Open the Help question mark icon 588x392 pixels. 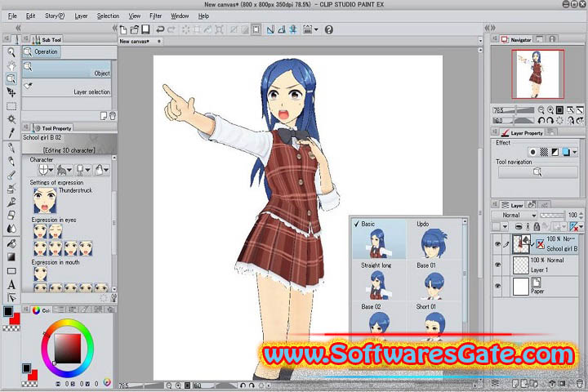point(329,29)
